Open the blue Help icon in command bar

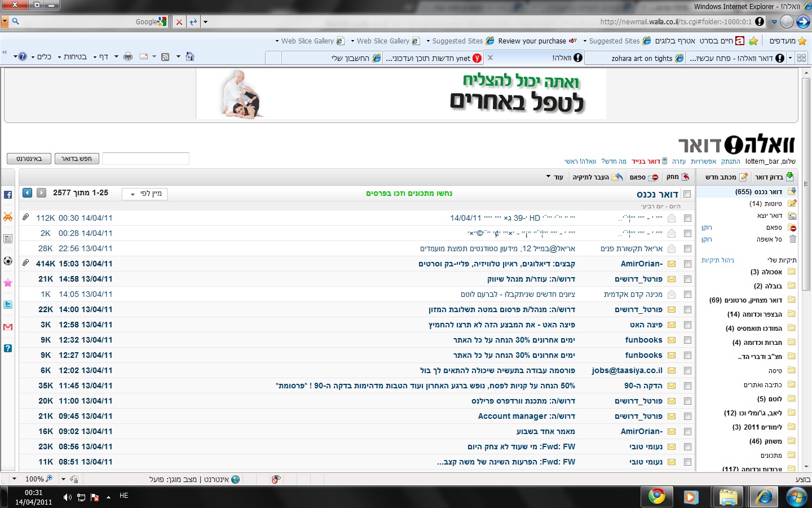click(23, 56)
